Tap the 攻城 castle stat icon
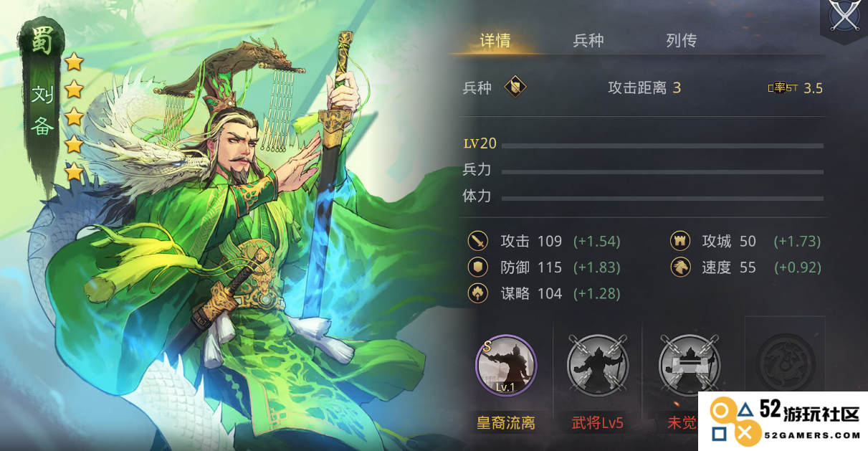Screen dimensions: 868x451 pos(679,241)
